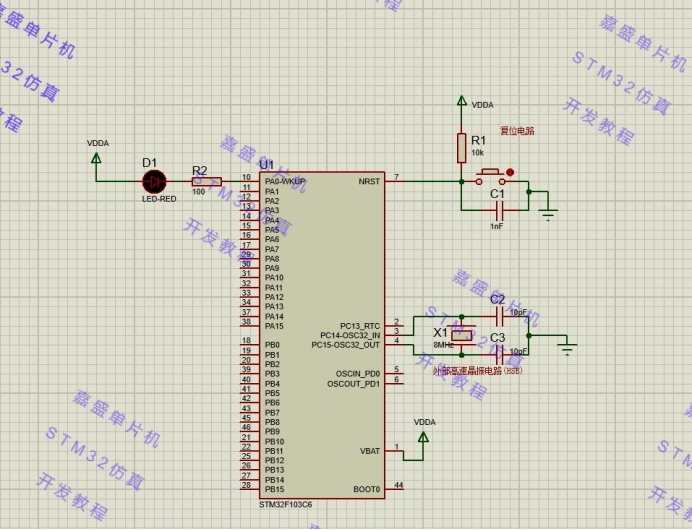Click the PA5 pin label

[x=272, y=229]
